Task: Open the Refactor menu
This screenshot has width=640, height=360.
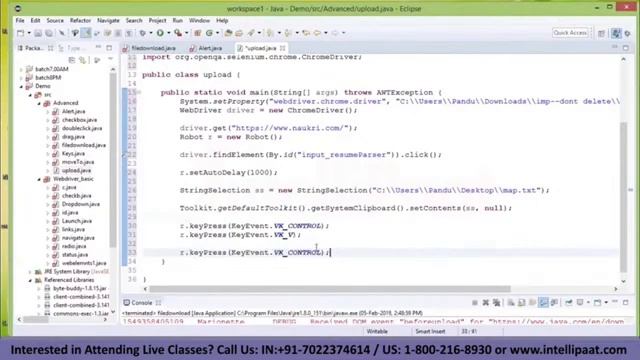Action: [x=80, y=20]
